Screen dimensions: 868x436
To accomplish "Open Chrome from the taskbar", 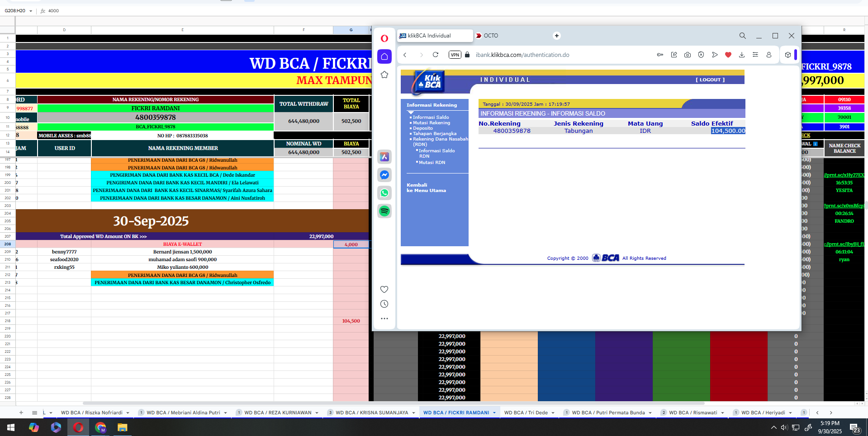I will (x=100, y=427).
